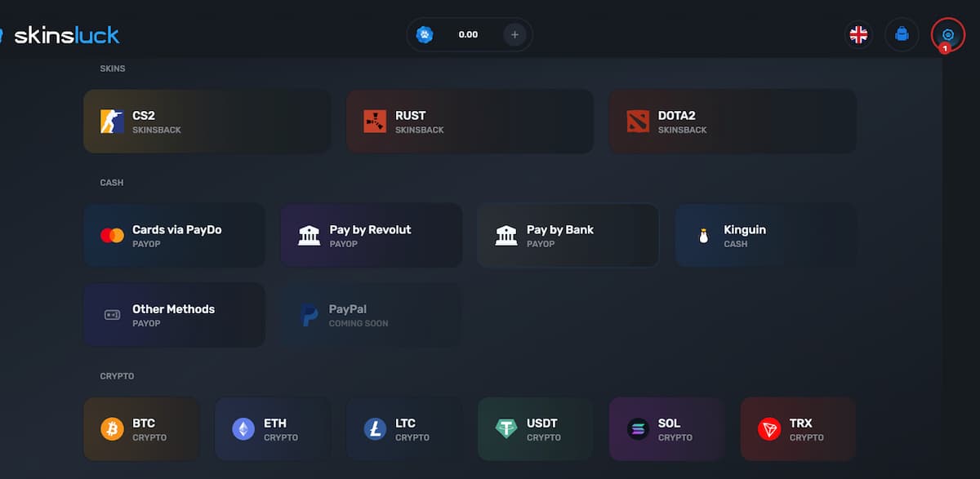
Task: Click the Tether green icon
Action: click(x=506, y=429)
